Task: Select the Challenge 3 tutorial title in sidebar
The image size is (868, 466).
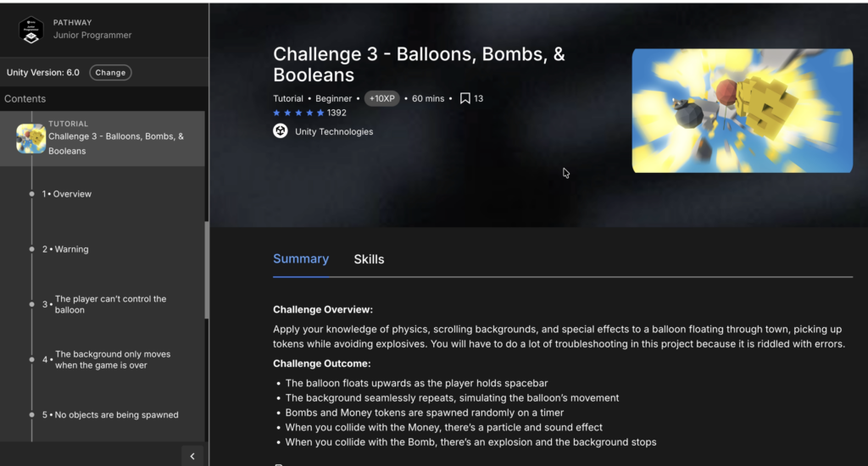Action: 116,143
